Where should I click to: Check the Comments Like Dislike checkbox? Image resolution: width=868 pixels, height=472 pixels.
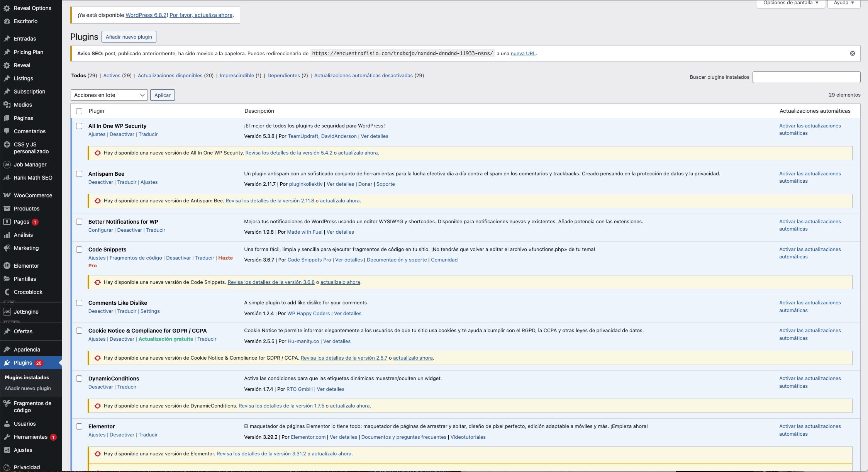(x=79, y=303)
